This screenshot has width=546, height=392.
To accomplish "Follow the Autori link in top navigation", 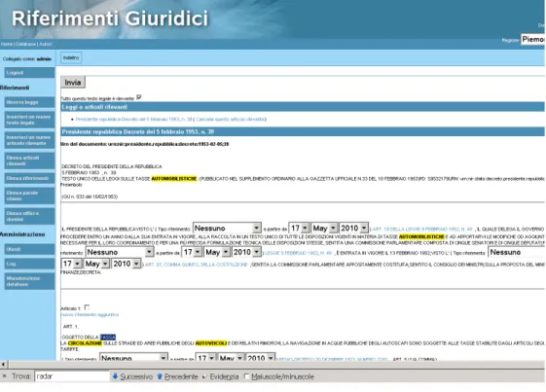I will point(46,44).
